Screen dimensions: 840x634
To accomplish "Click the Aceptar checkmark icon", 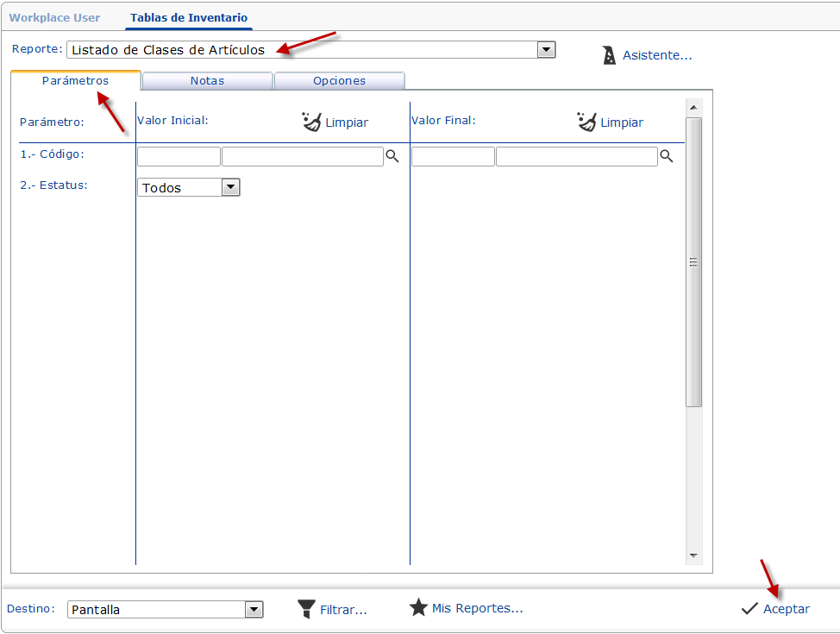I will tap(749, 608).
